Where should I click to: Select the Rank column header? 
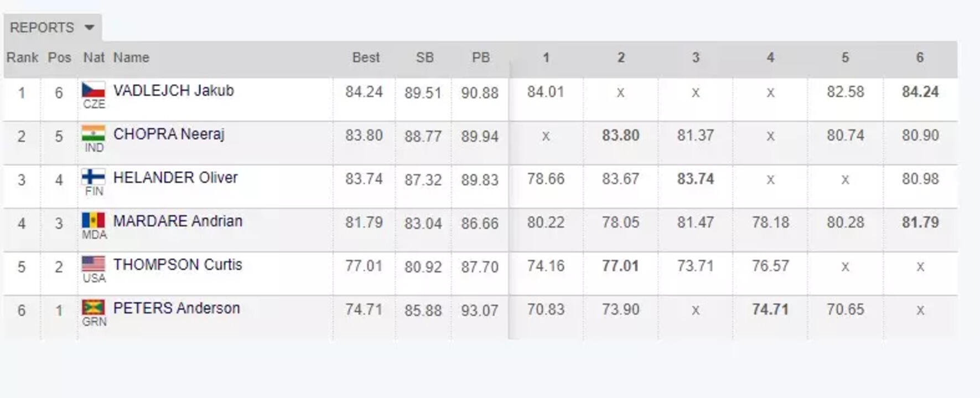tap(22, 57)
